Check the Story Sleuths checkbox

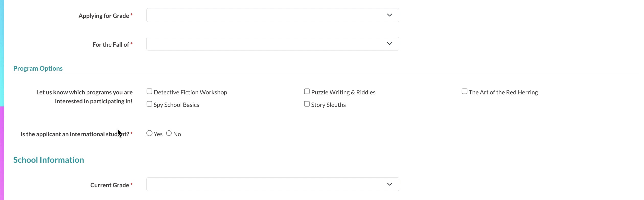[x=307, y=104]
